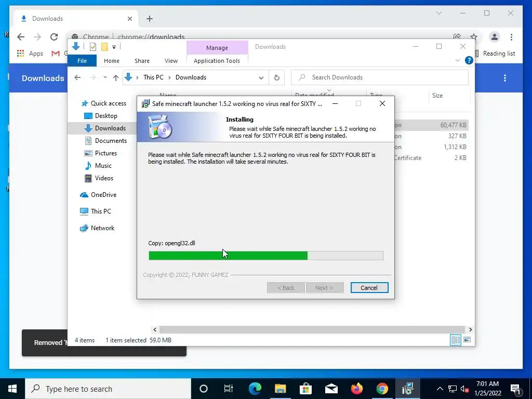Refresh the Downloads folder in Explorer
This screenshot has height=399, width=532.
[277, 78]
